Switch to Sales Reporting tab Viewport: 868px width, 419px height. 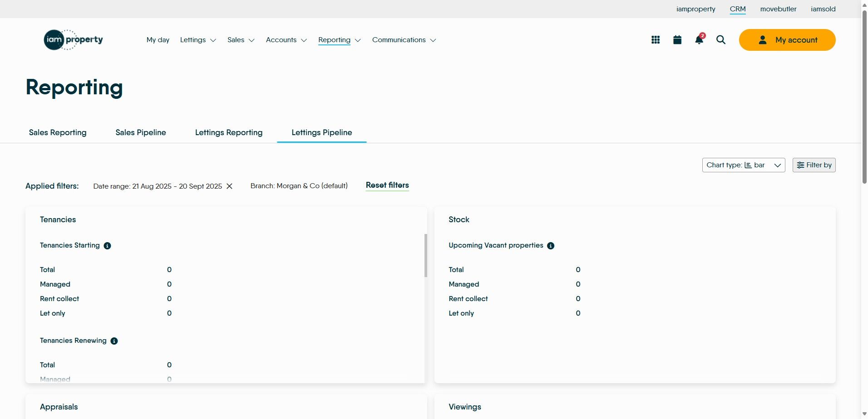click(58, 132)
